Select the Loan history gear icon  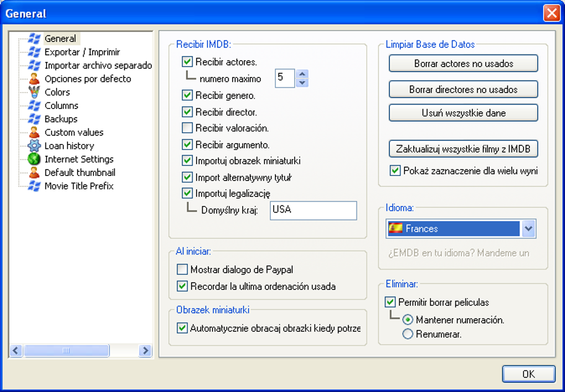pos(35,146)
